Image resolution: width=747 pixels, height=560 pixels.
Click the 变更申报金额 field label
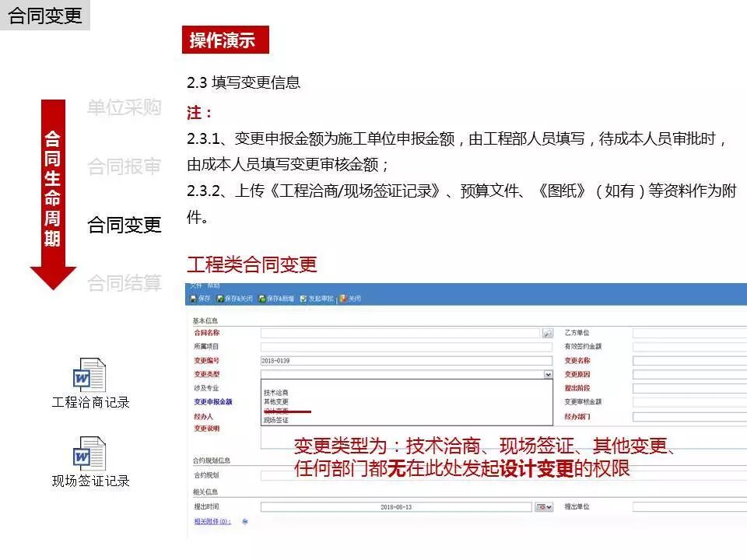pyautogui.click(x=213, y=402)
